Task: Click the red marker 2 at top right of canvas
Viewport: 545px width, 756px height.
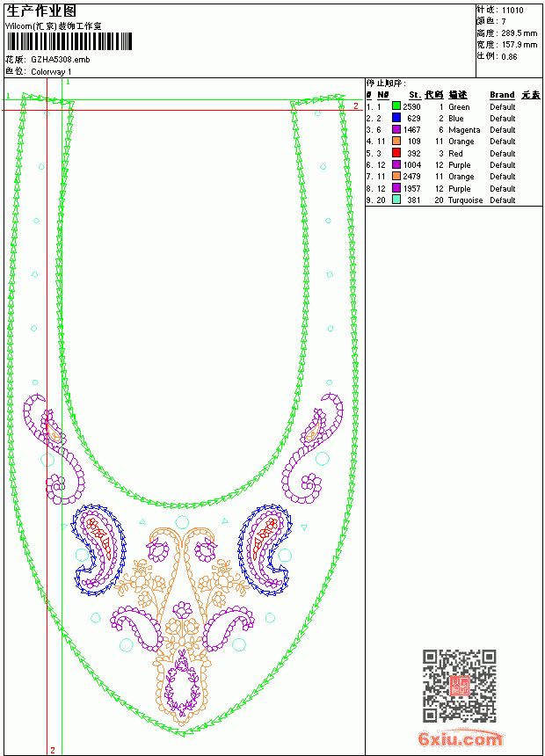Action: click(x=356, y=105)
